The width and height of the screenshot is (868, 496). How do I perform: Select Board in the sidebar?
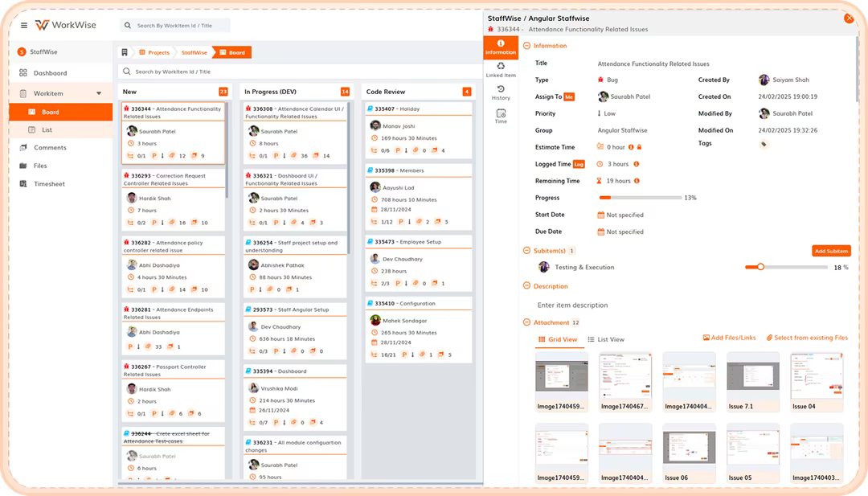(61, 112)
